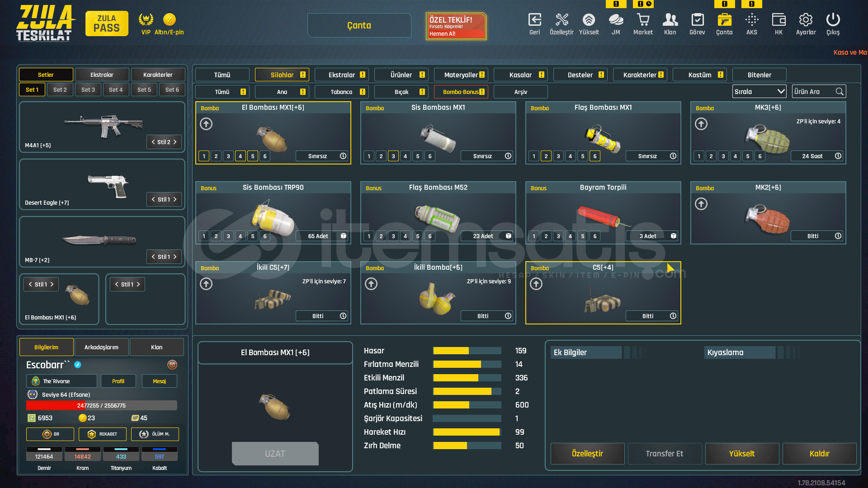Click the upgrade arrow on İkili Bomba[+6] card

point(371,284)
